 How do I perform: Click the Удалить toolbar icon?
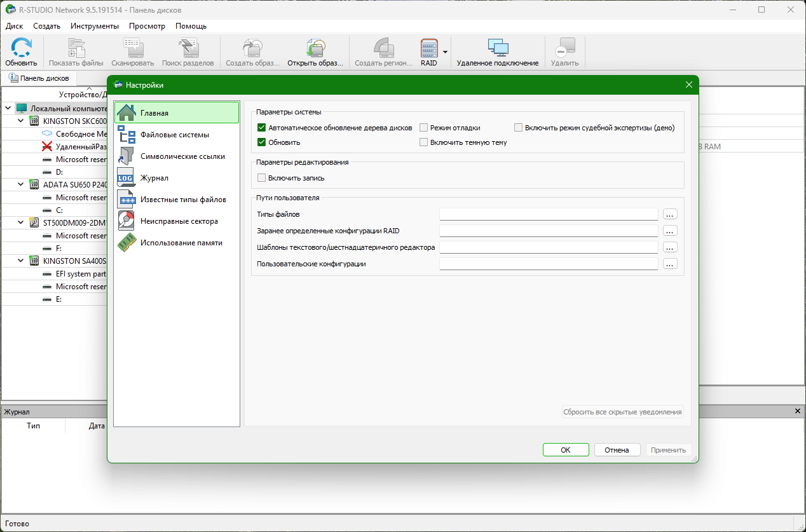(x=564, y=48)
